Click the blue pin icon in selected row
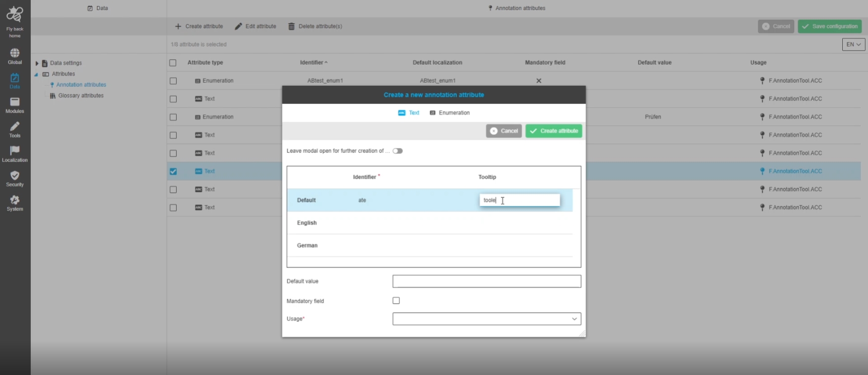Viewport: 868px width, 375px height. pos(762,171)
